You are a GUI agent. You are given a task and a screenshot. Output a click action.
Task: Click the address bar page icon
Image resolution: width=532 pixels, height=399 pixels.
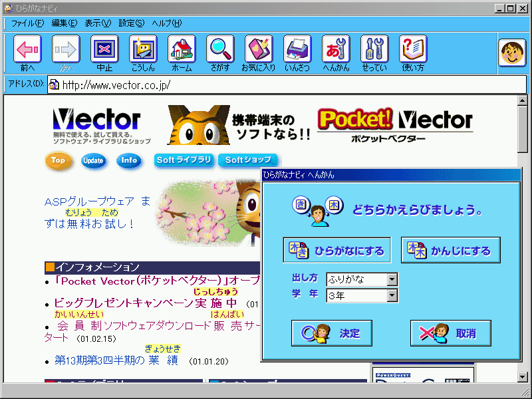click(x=54, y=84)
